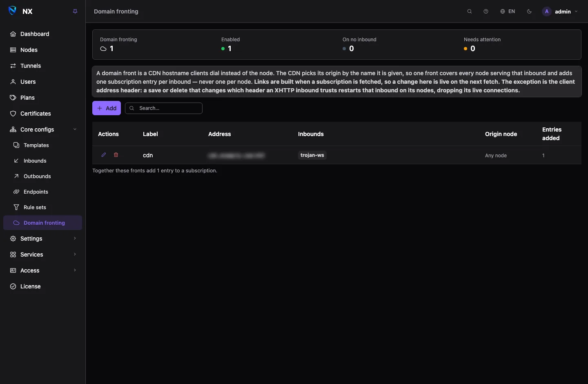
Task: Click the On no inbound stat count
Action: pos(352,49)
